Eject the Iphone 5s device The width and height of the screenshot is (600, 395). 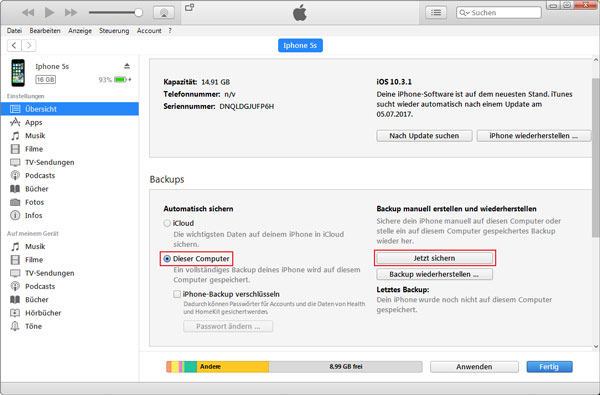tap(127, 66)
